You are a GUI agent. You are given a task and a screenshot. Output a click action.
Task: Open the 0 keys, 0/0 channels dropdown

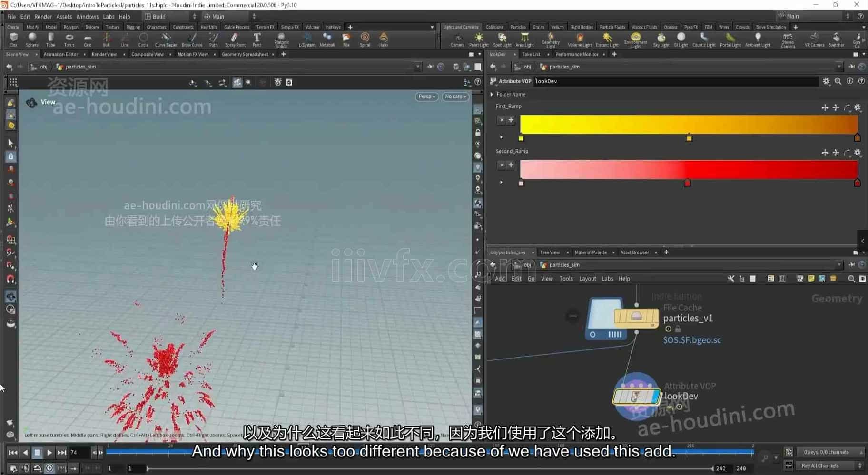pos(829,452)
